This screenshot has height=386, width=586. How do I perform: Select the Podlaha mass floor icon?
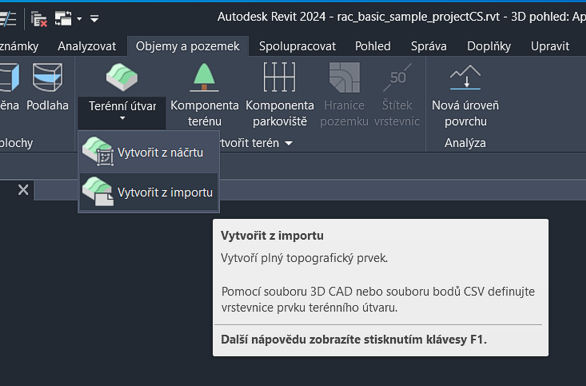click(x=47, y=77)
